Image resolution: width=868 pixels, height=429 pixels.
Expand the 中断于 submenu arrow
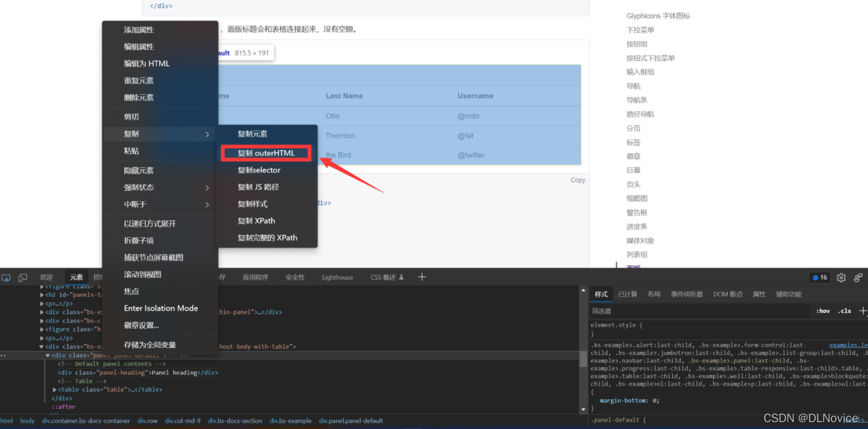coord(207,204)
